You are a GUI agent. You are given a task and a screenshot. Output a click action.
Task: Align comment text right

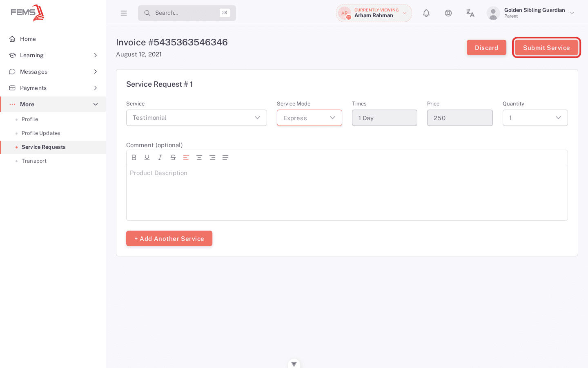212,157
